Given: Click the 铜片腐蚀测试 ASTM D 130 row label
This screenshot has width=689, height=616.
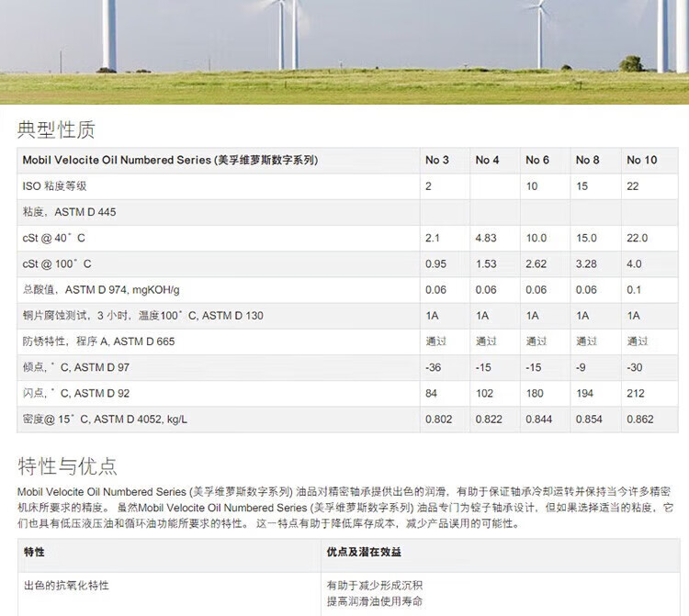Looking at the screenshot, I should click(x=142, y=316).
